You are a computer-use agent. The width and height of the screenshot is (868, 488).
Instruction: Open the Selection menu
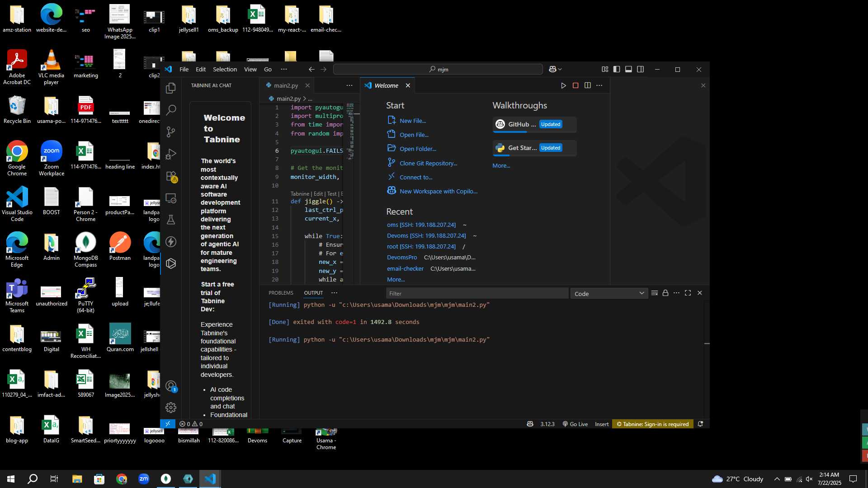click(x=225, y=69)
